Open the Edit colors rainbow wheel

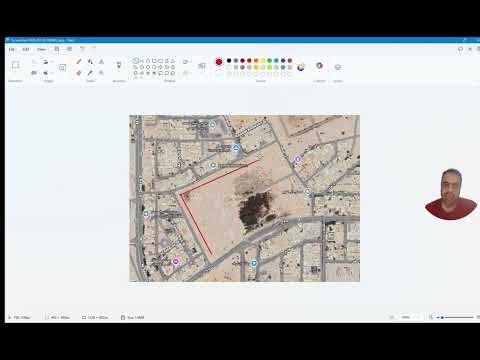pyautogui.click(x=301, y=67)
